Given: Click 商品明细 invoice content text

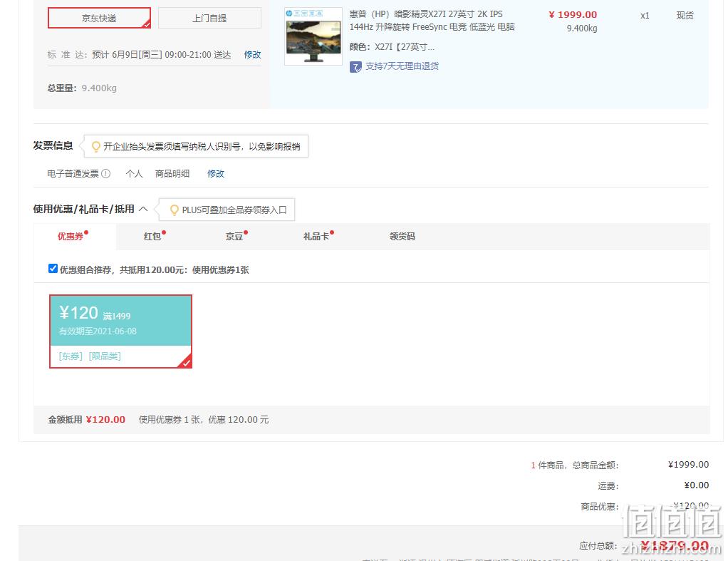Looking at the screenshot, I should tap(172, 174).
